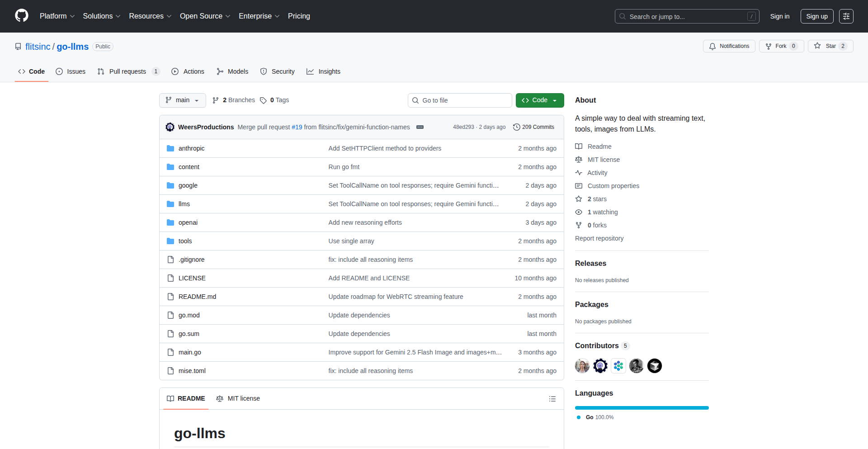868x449 pixels.
Task: Fork the go-llms repository
Action: coord(776,46)
